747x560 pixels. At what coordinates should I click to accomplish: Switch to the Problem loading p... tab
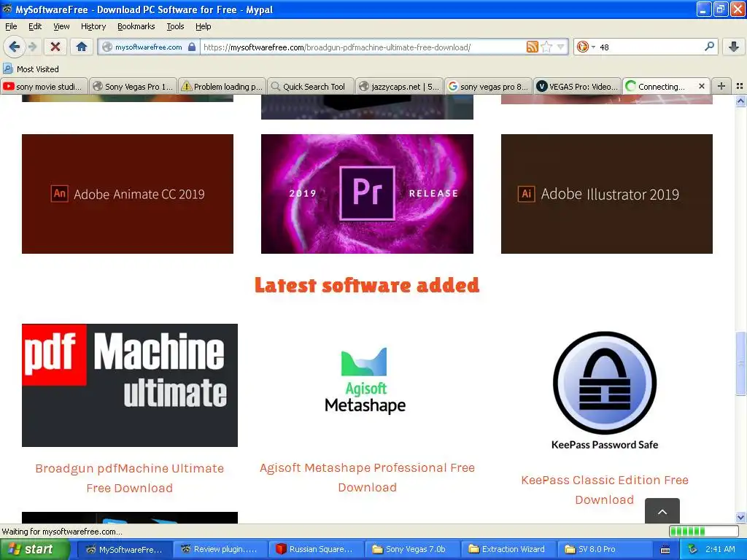[x=222, y=86]
